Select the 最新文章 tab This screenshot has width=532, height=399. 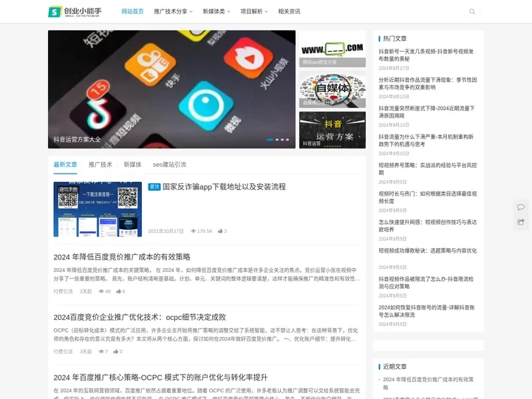point(65,165)
